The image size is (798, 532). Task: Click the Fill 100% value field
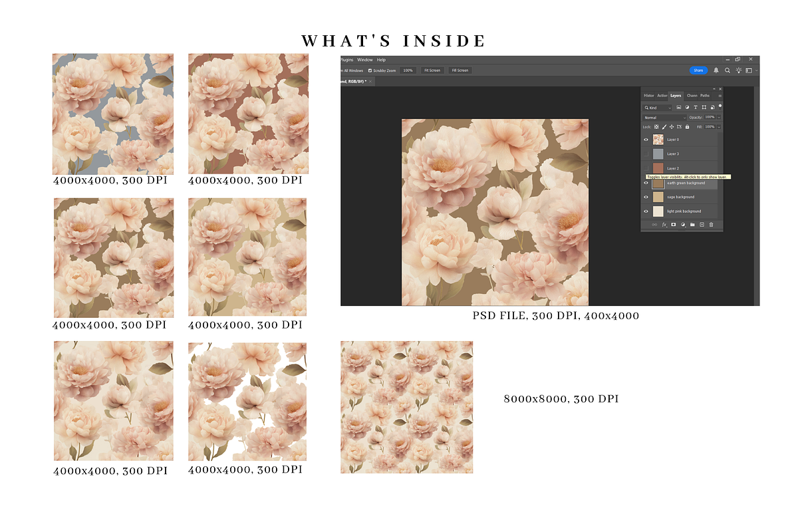click(x=710, y=127)
